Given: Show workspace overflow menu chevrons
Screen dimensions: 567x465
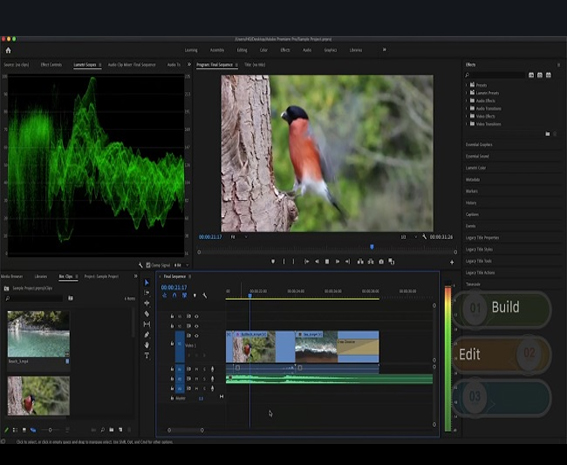Looking at the screenshot, I should [384, 50].
